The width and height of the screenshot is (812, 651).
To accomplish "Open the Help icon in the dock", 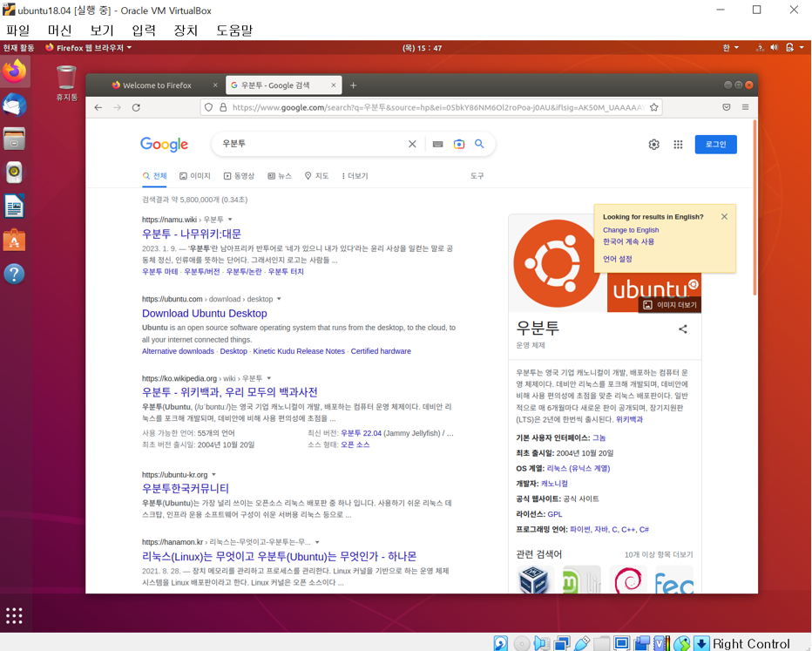I will (x=15, y=274).
